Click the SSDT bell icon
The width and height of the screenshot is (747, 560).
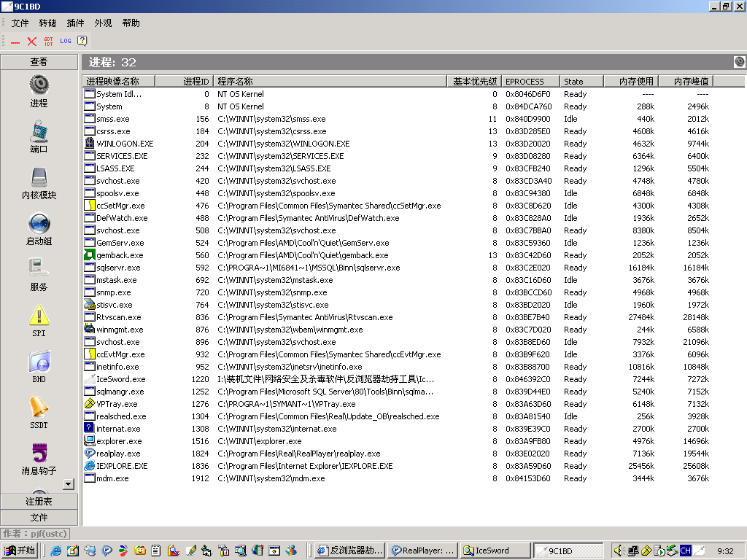tap(39, 408)
